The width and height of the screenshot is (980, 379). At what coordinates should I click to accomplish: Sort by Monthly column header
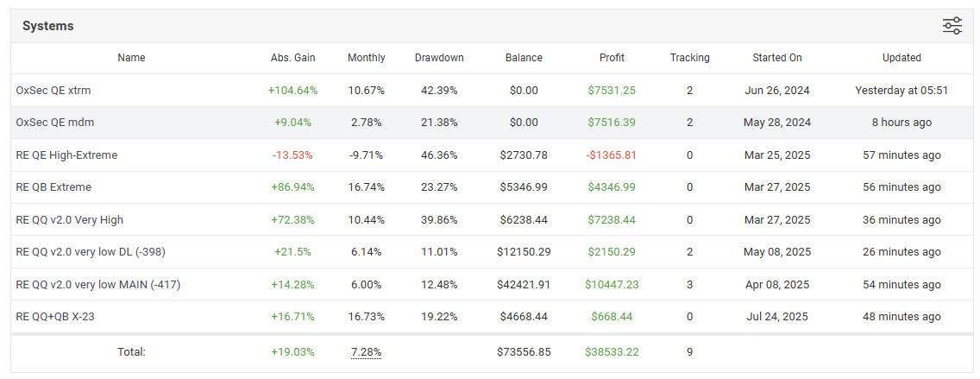pyautogui.click(x=367, y=58)
